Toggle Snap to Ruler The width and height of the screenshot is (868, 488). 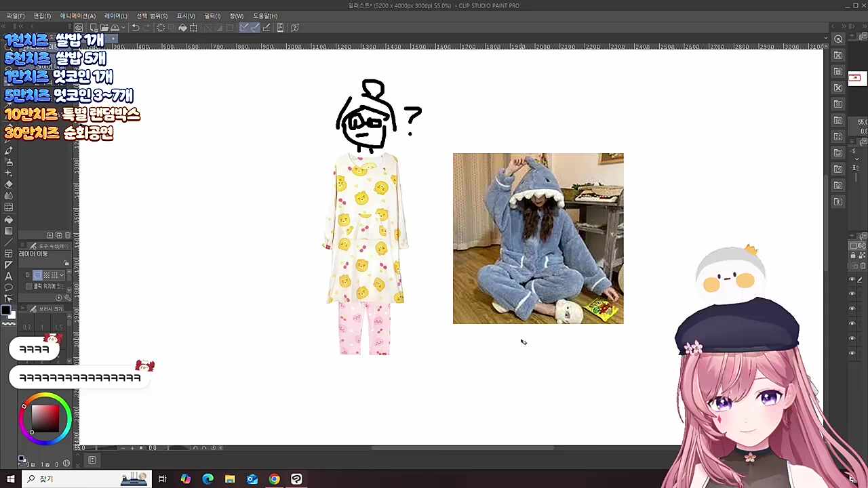click(244, 28)
